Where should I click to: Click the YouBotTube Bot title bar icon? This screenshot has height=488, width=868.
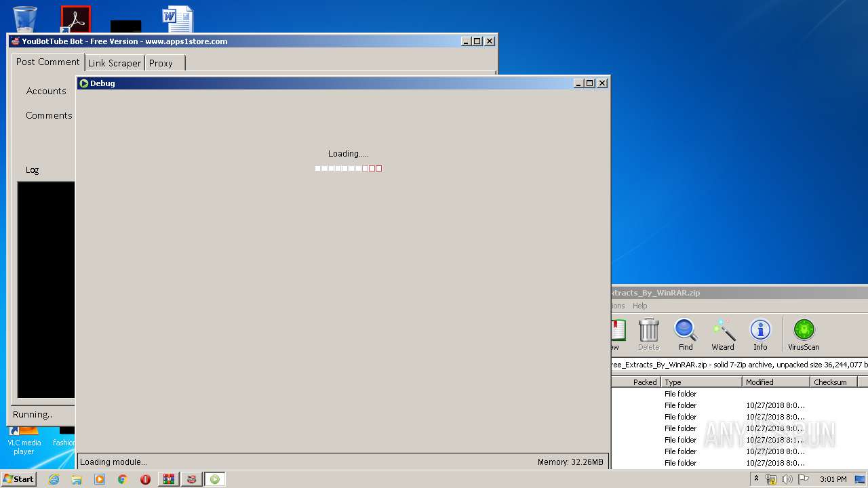coord(16,41)
